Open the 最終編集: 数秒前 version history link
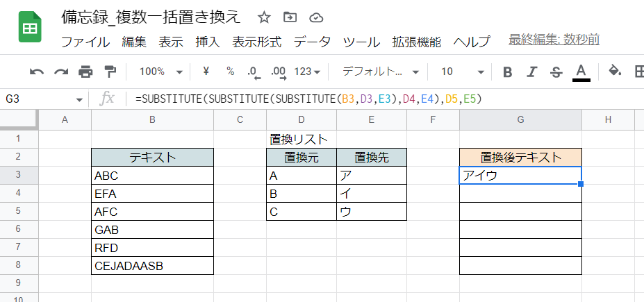Viewport: 644px width, 302px height. pyautogui.click(x=554, y=40)
